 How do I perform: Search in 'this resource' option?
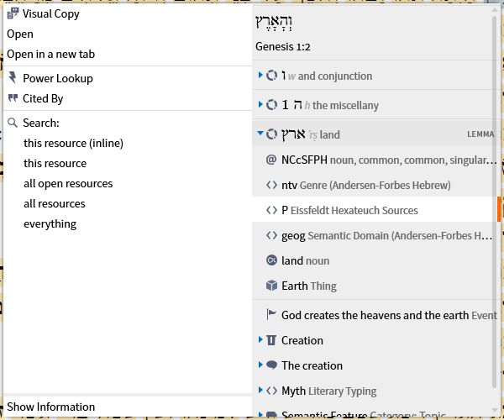pyautogui.click(x=128, y=164)
